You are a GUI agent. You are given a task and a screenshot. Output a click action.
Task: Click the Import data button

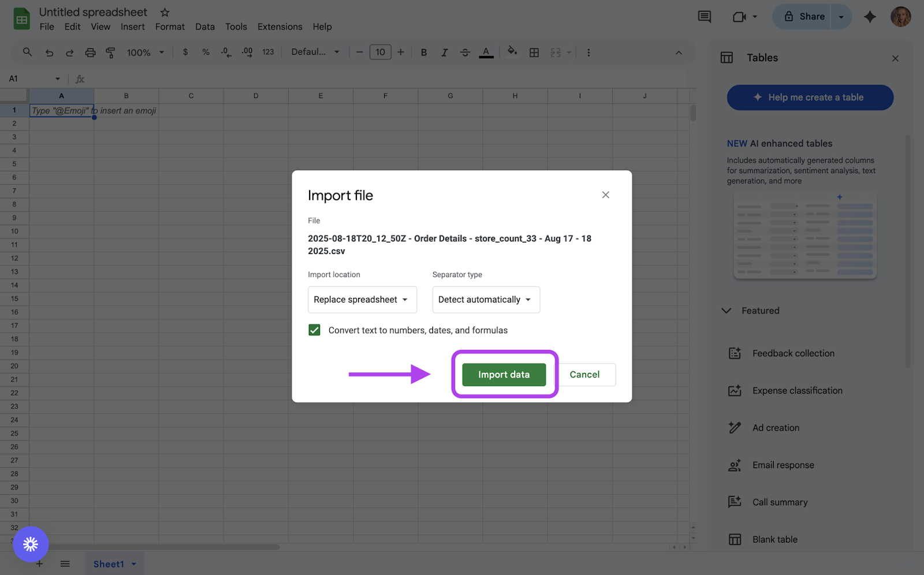coord(504,375)
